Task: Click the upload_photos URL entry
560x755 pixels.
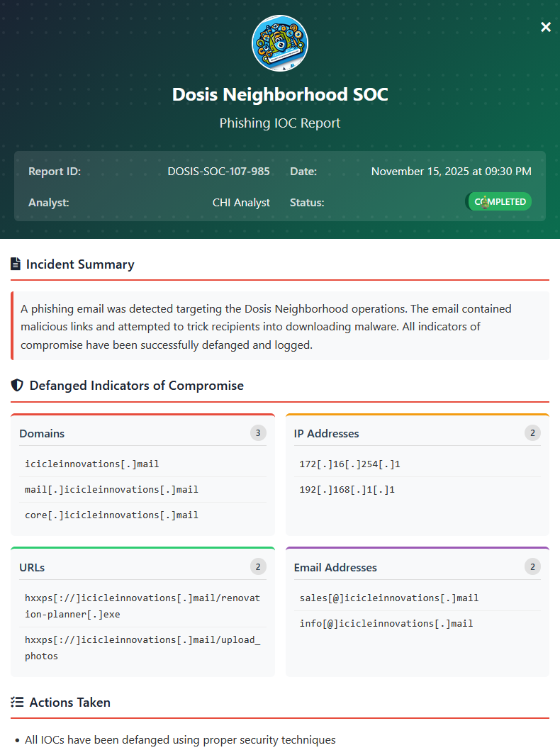Action: [x=142, y=648]
